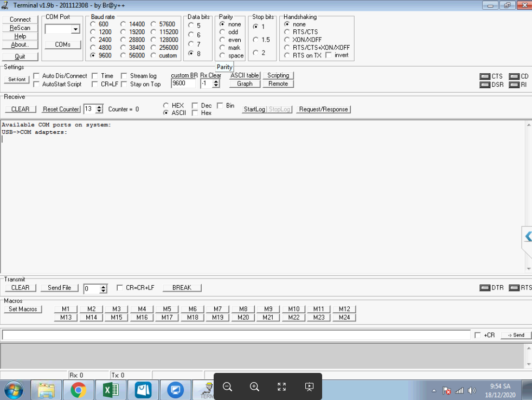Toggle the DTR signal indicator
The height and width of the screenshot is (400, 532).
tap(485, 288)
